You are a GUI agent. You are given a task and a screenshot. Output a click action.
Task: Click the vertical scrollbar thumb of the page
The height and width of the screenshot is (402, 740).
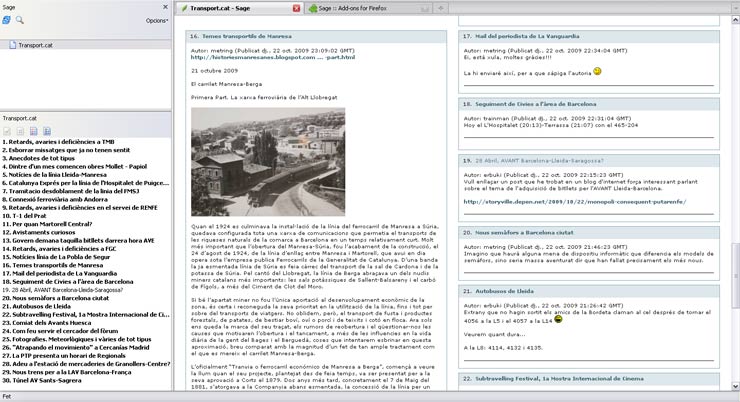tap(735, 276)
